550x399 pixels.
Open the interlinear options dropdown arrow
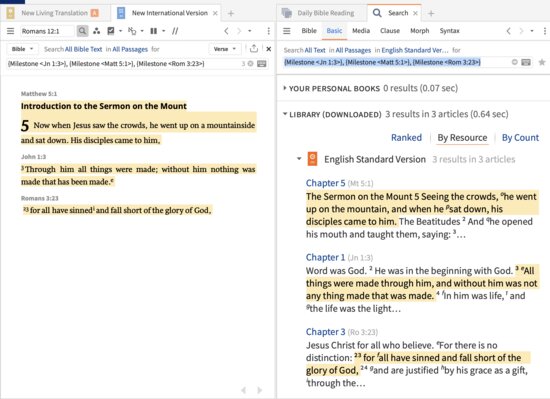tap(142, 31)
